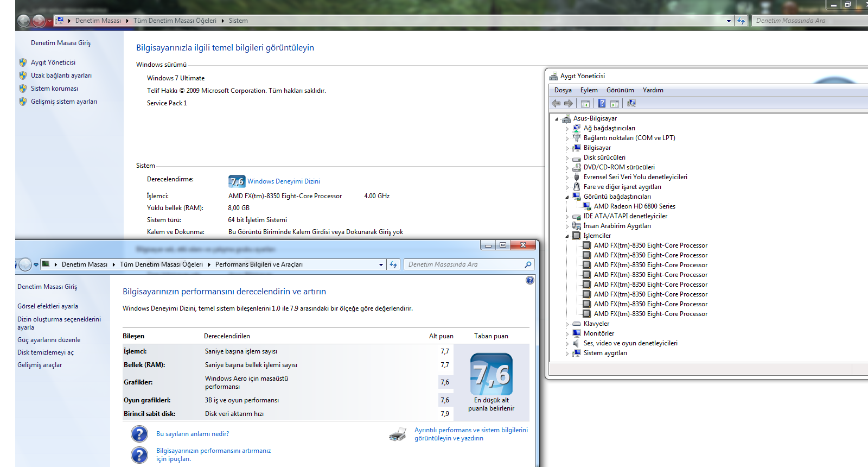Click Tüm Denetim Masası Öğeleri breadcrumb in Sistem window
The width and height of the screenshot is (868, 467).
pos(175,21)
